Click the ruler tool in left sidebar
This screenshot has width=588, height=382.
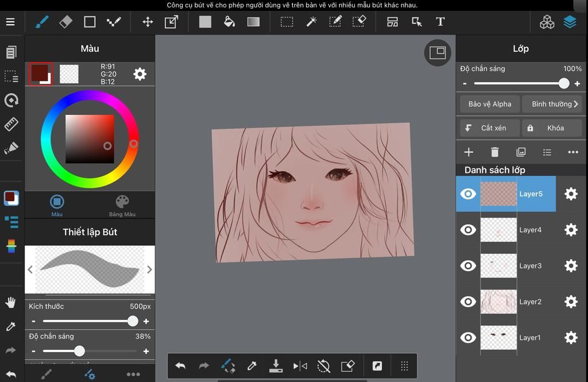coord(11,124)
